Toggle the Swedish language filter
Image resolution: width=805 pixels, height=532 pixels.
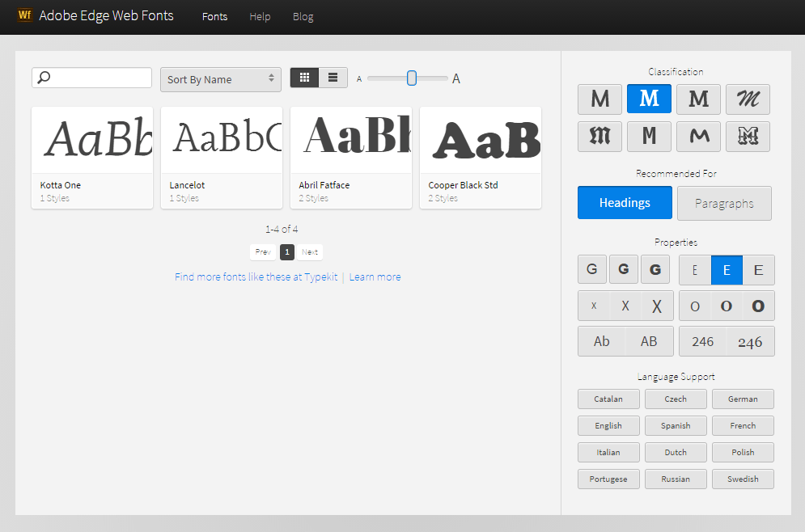click(x=743, y=479)
